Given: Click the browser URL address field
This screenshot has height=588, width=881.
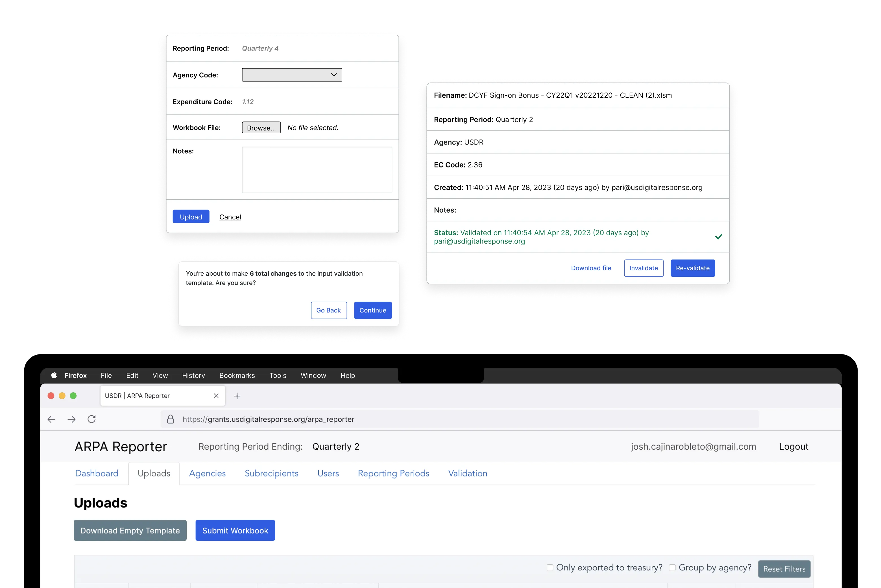Looking at the screenshot, I should click(460, 419).
